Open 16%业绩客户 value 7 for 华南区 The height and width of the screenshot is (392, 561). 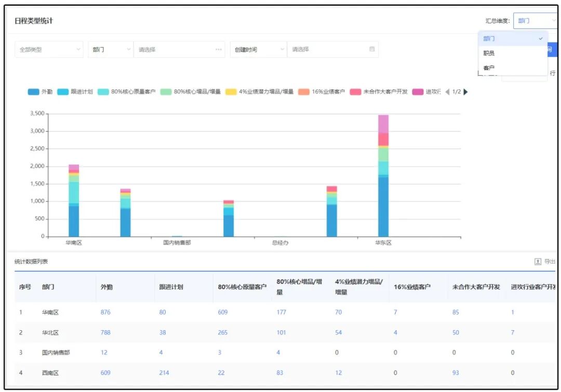(x=395, y=312)
